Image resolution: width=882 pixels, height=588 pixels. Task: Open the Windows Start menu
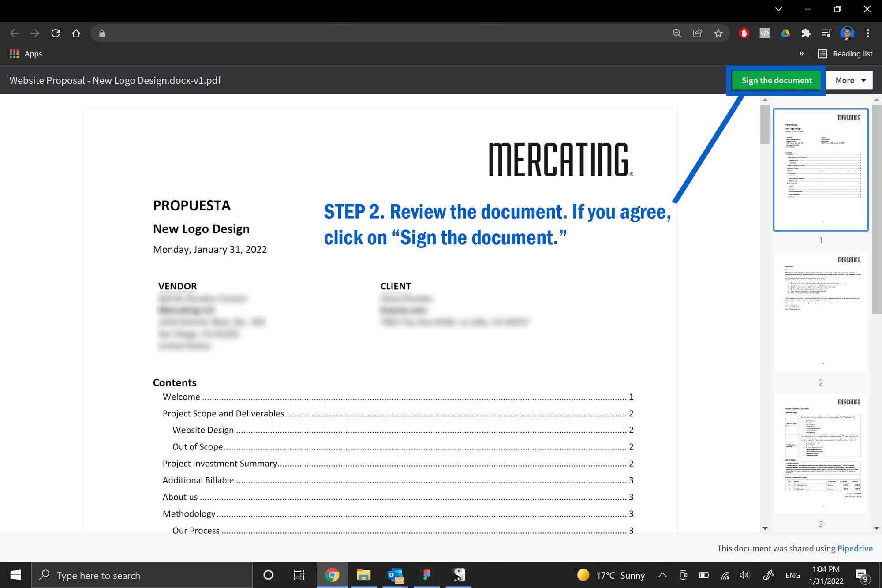pyautogui.click(x=15, y=575)
